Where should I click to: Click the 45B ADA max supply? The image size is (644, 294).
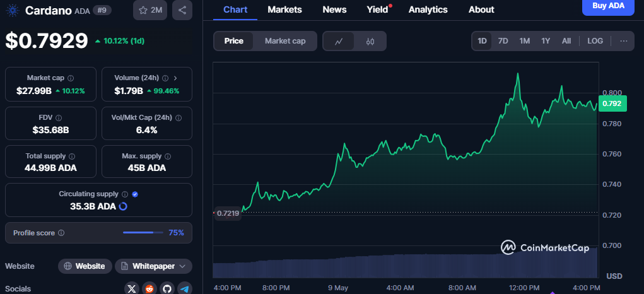click(146, 168)
